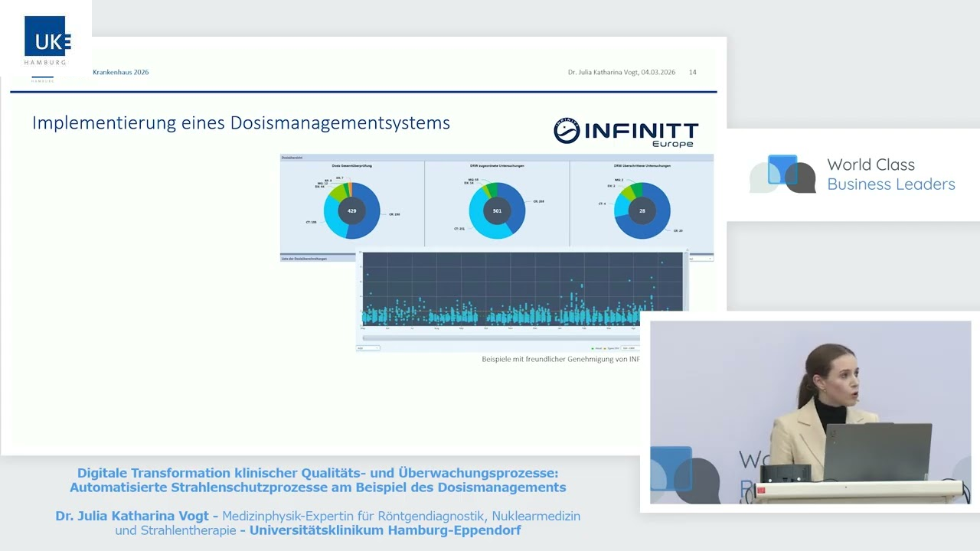The height and width of the screenshot is (551, 980).
Task: Click the speaker video in the bottom-right
Action: (810, 412)
